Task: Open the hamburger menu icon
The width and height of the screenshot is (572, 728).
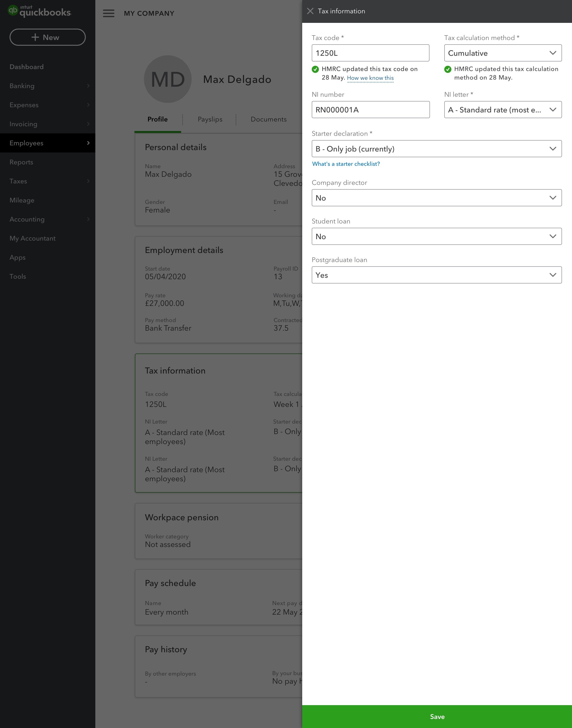Action: point(108,13)
